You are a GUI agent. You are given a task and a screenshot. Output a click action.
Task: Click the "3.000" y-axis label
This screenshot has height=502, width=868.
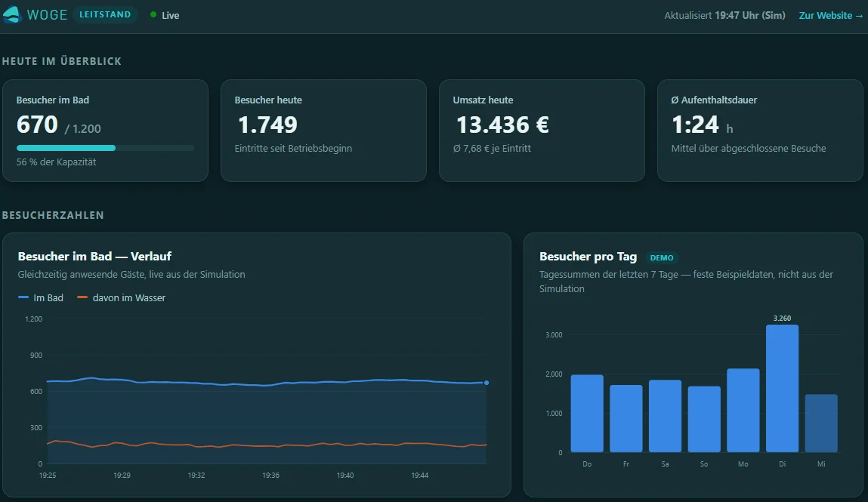pos(554,335)
